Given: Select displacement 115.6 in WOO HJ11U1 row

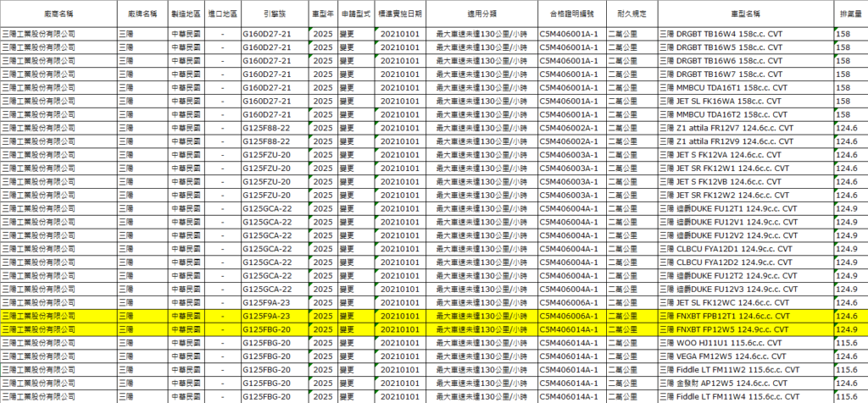Looking at the screenshot, I should 850,343.
